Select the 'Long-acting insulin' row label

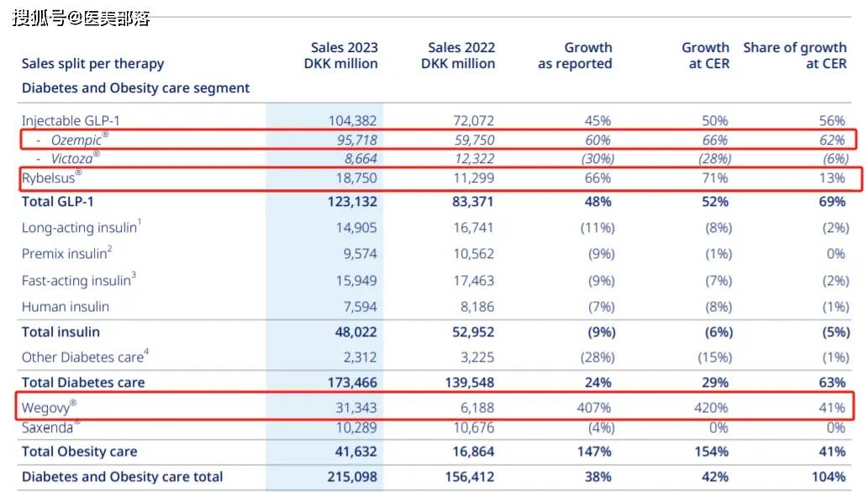pyautogui.click(x=82, y=227)
